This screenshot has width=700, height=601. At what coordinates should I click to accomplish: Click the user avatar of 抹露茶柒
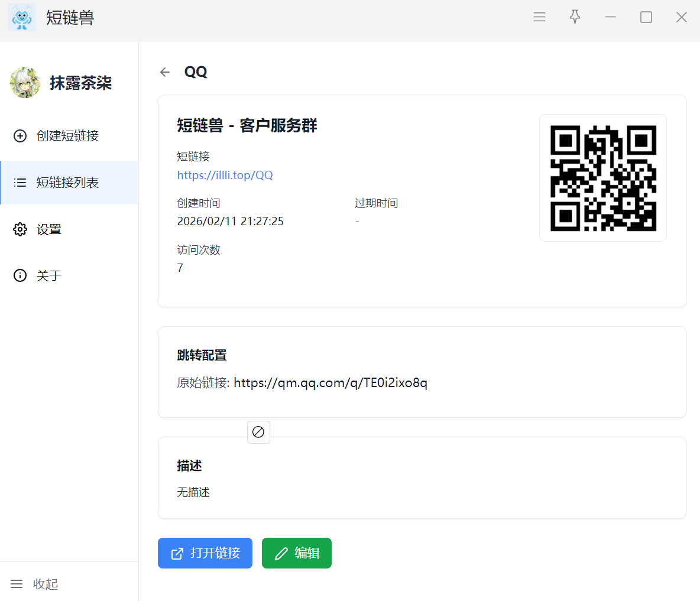25,83
